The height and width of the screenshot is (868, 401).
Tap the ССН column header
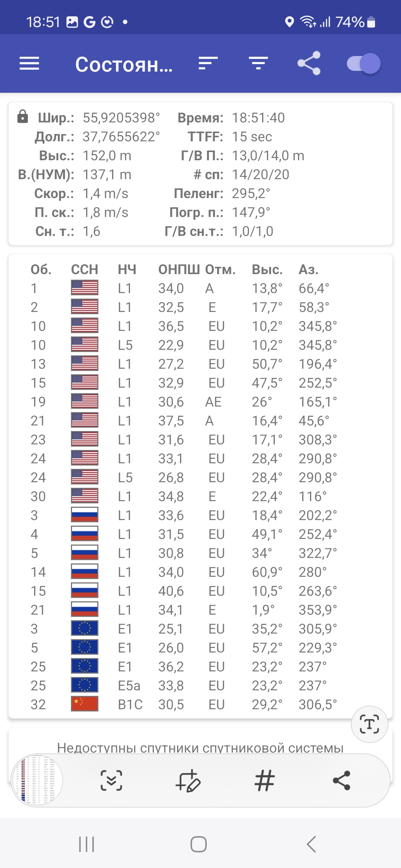point(85,270)
